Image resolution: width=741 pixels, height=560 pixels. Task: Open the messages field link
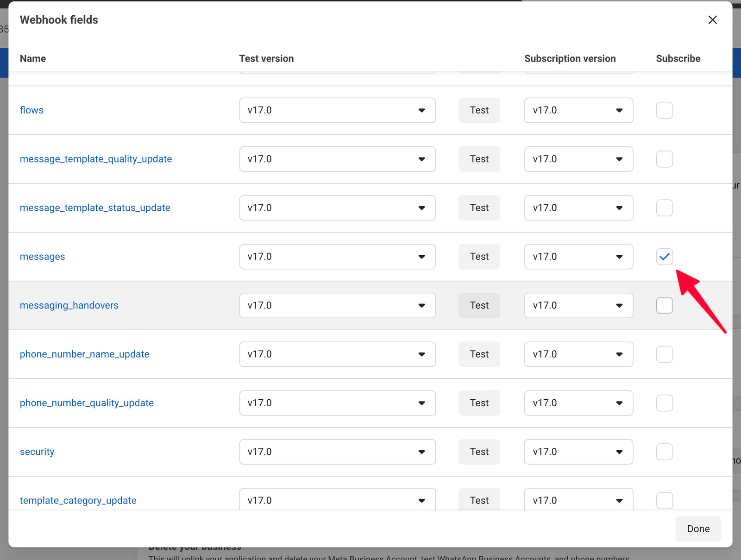(x=42, y=257)
